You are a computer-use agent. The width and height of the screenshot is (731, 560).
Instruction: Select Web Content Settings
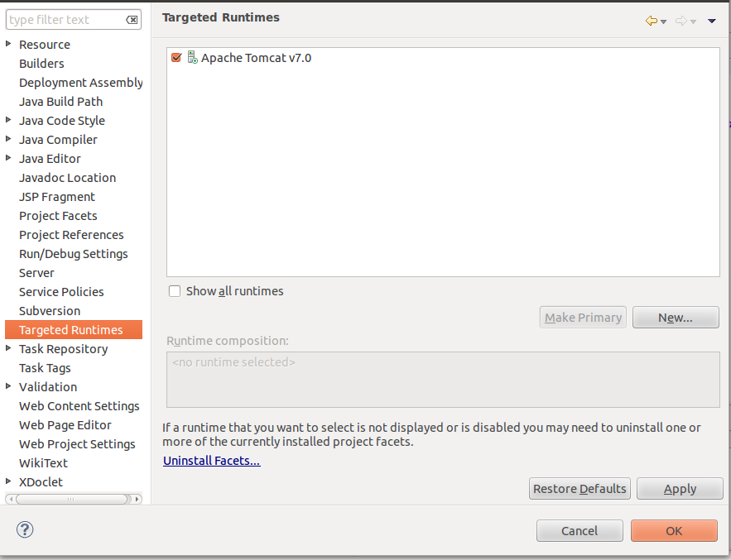(79, 406)
